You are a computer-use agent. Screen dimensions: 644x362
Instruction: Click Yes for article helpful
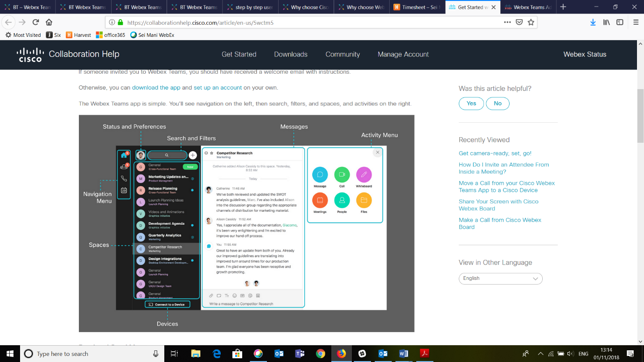tap(471, 104)
